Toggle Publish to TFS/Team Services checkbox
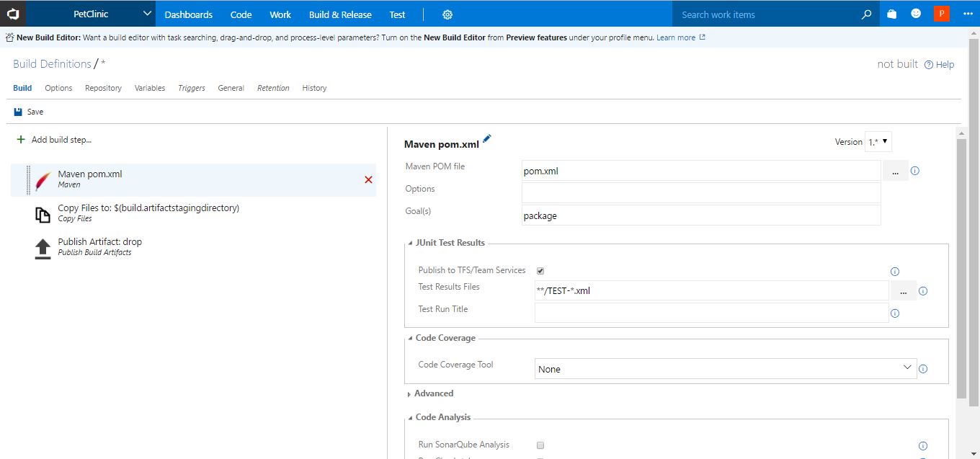980x459 pixels. [540, 271]
